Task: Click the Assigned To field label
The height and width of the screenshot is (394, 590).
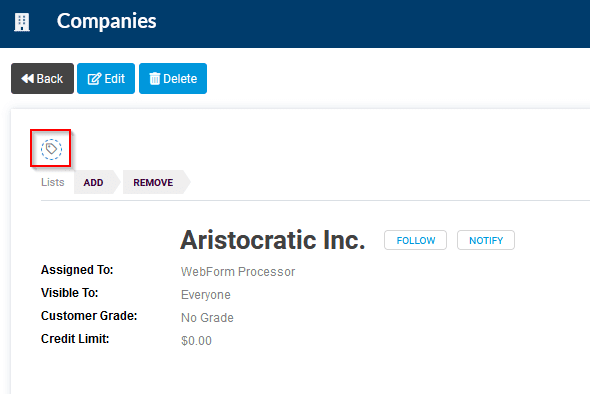Action: pyautogui.click(x=77, y=270)
